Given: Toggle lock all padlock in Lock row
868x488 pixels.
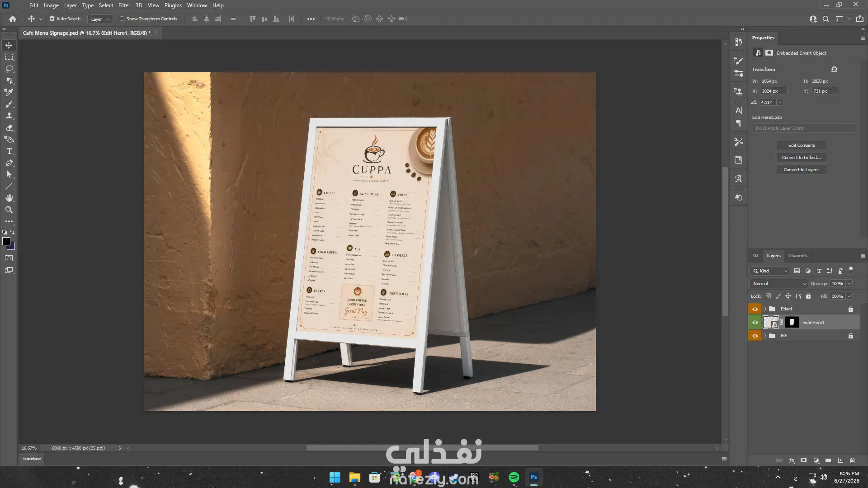Looking at the screenshot, I should [808, 296].
